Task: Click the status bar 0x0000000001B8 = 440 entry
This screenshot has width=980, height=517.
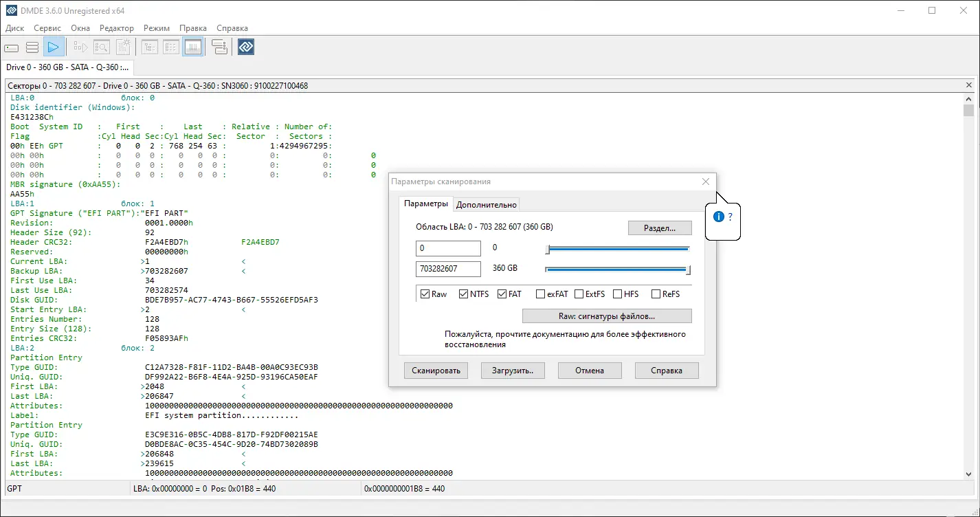Action: tap(404, 489)
